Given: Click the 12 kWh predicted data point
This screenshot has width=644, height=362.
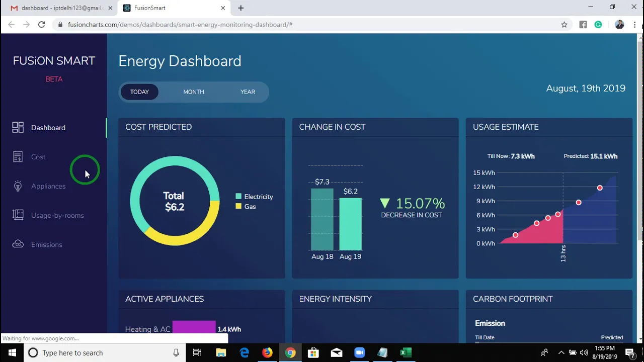Looking at the screenshot, I should pos(600,188).
